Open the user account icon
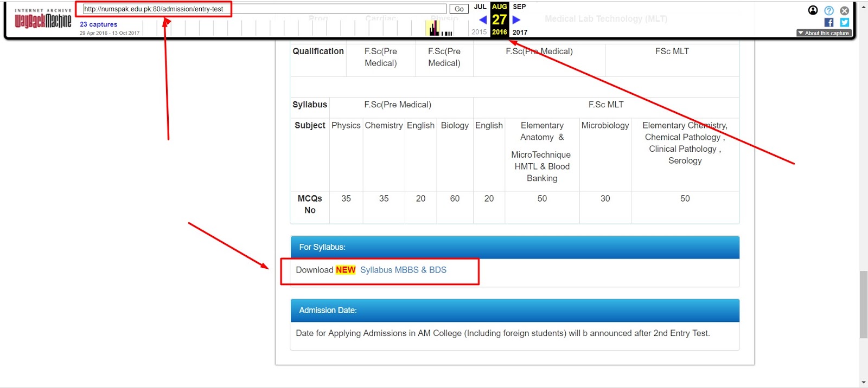Viewport: 868px width, 388px height. [813, 10]
